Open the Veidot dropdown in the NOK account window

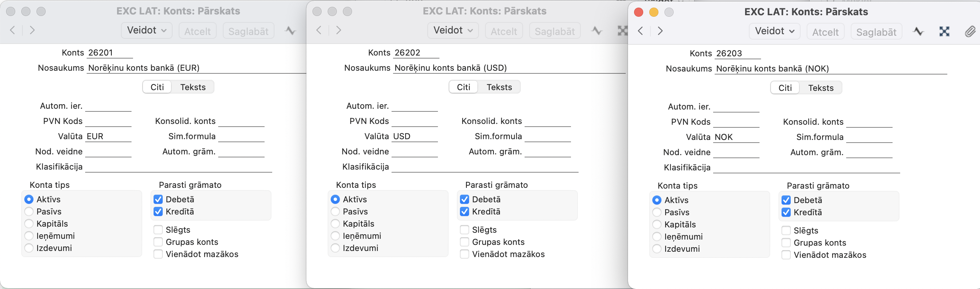[774, 31]
